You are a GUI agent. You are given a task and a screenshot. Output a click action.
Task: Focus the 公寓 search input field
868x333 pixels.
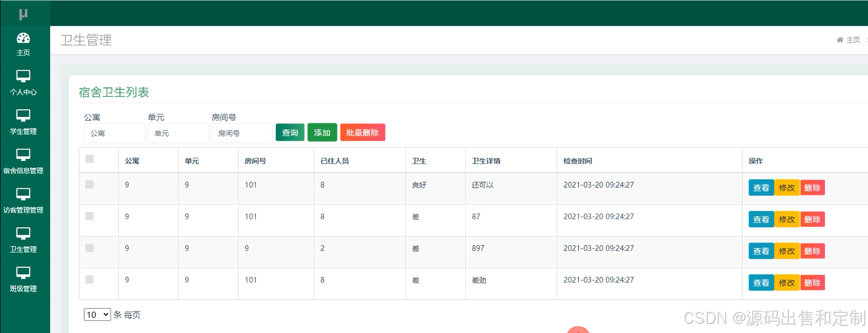(115, 133)
